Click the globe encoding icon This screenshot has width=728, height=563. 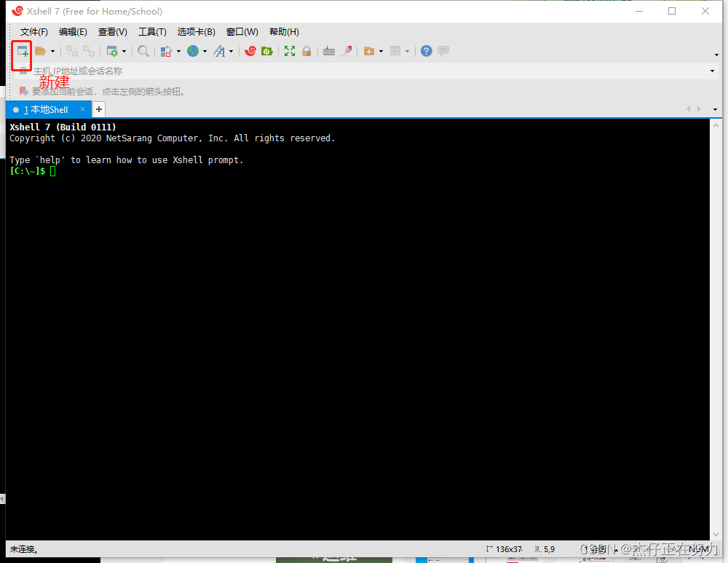click(x=193, y=51)
